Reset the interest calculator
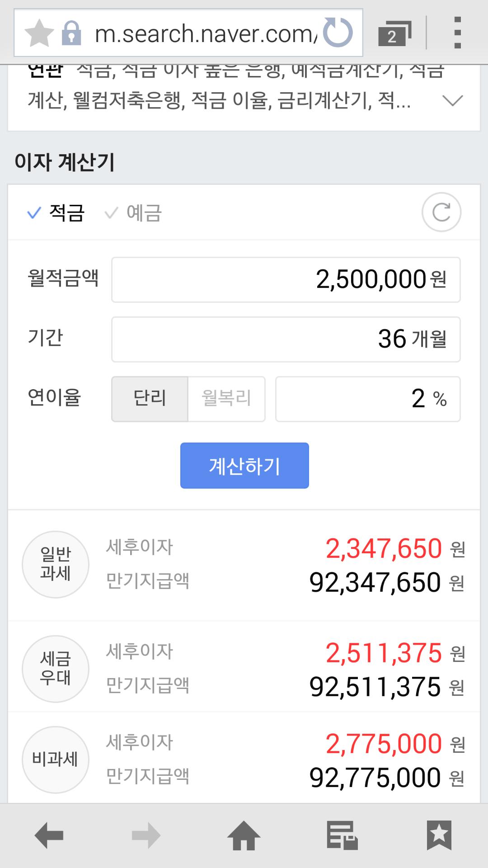The image size is (488, 868). point(441,212)
